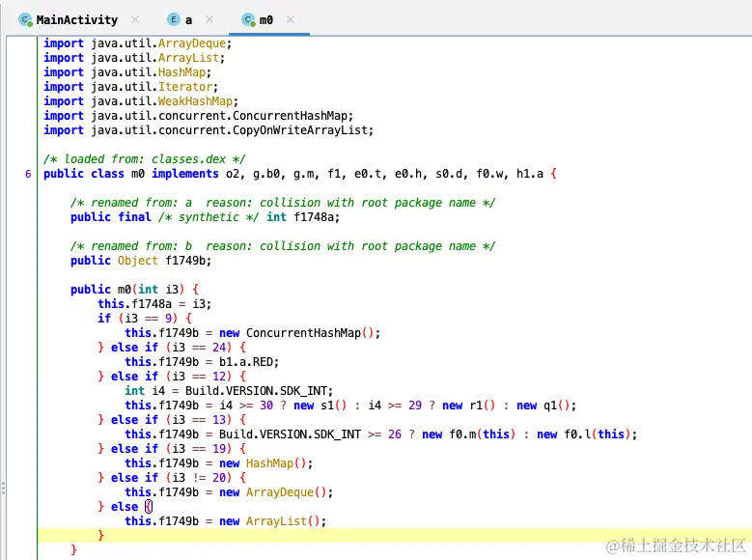Click interface o2 in implements list

coord(233,174)
